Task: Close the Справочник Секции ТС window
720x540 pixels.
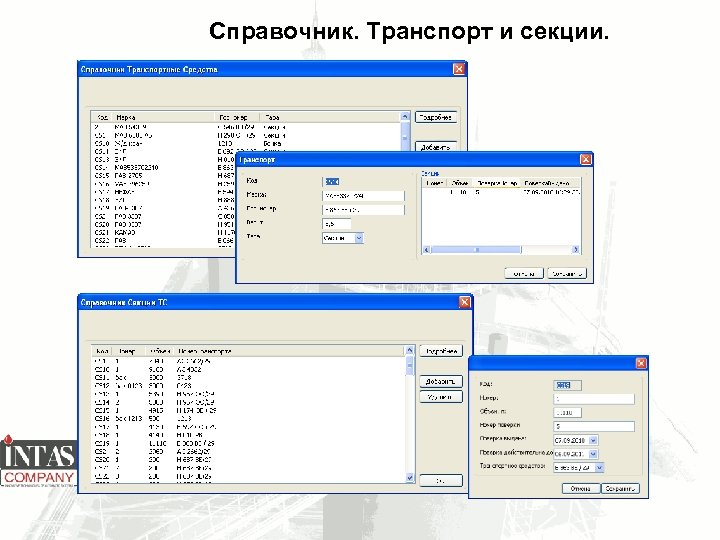Action: (464, 302)
